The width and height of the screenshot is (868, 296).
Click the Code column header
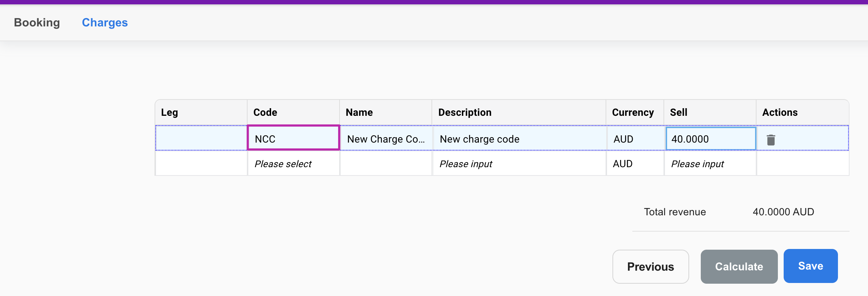point(293,112)
